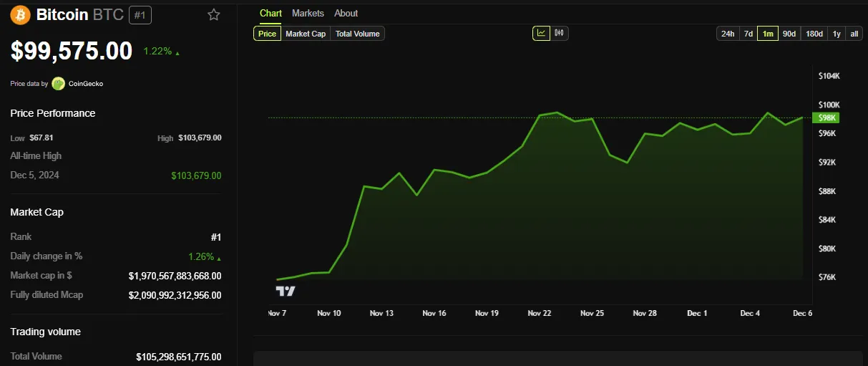Image resolution: width=868 pixels, height=366 pixels.
Task: Click the green arrow beside 1.26%
Action: [219, 258]
